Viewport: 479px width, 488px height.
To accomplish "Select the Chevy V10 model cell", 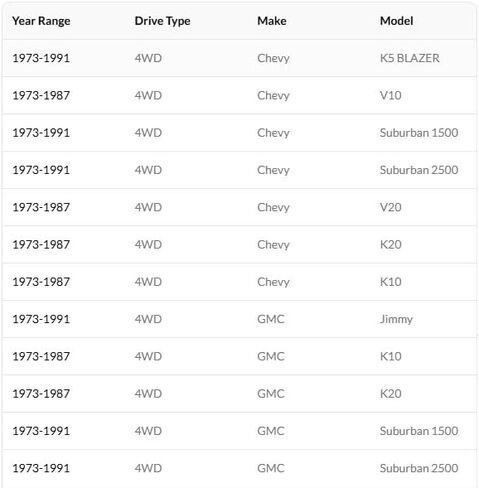I will pos(391,96).
